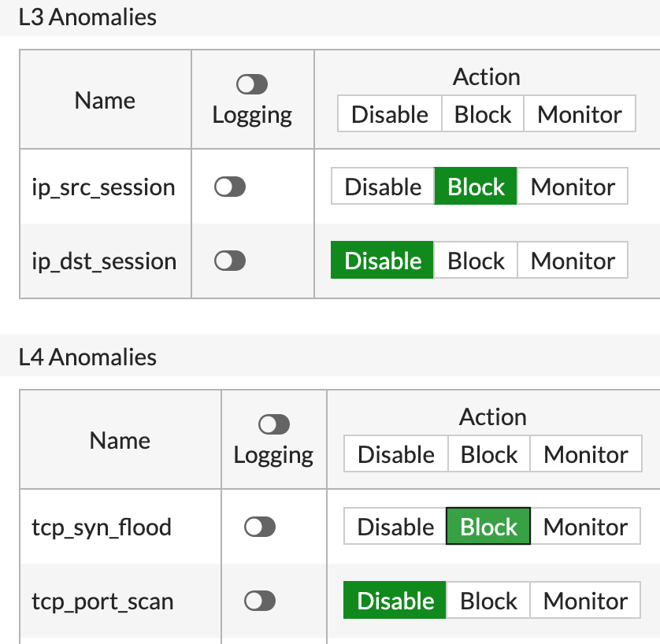
Task: Enable logging for tcp_syn_flood
Action: [x=260, y=527]
